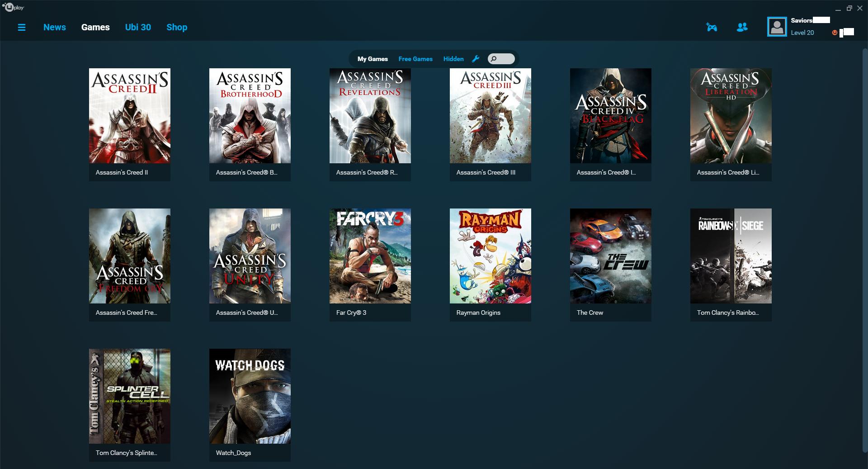This screenshot has height=469, width=868.
Task: Click the add game controller icon
Action: coord(712,28)
